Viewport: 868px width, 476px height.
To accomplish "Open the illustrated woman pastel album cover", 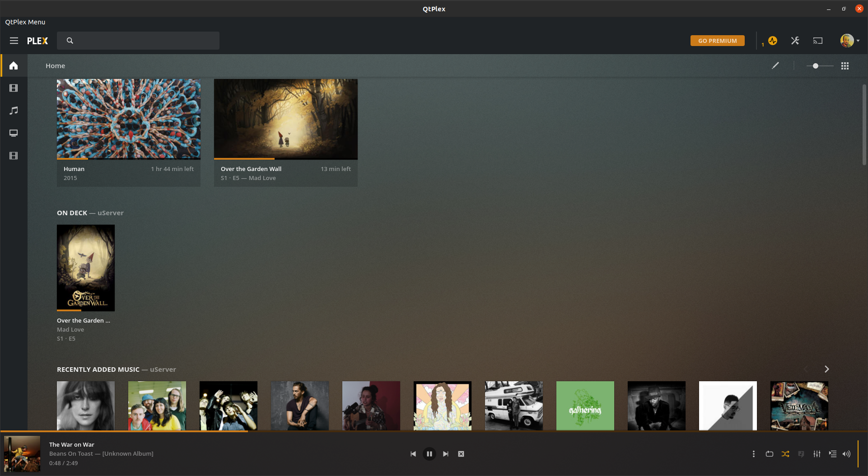I will 443,406.
